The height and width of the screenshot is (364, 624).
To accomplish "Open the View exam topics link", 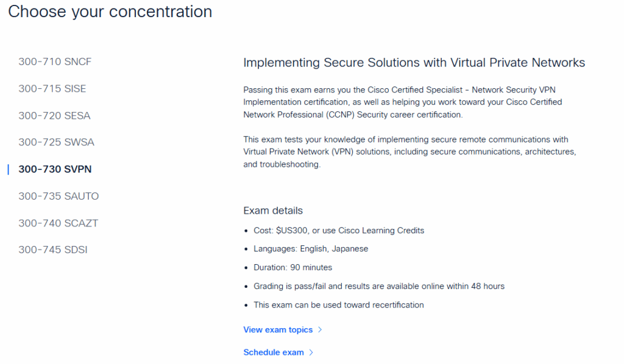I will coord(278,330).
